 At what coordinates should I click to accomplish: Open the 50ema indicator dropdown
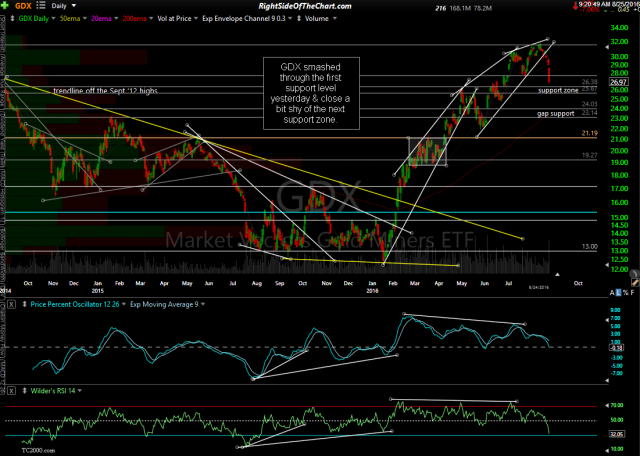pyautogui.click(x=73, y=18)
